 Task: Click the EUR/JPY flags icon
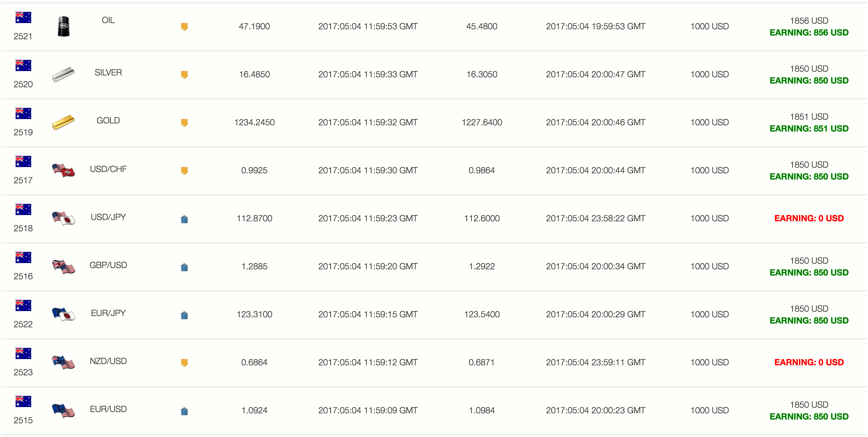tap(63, 314)
